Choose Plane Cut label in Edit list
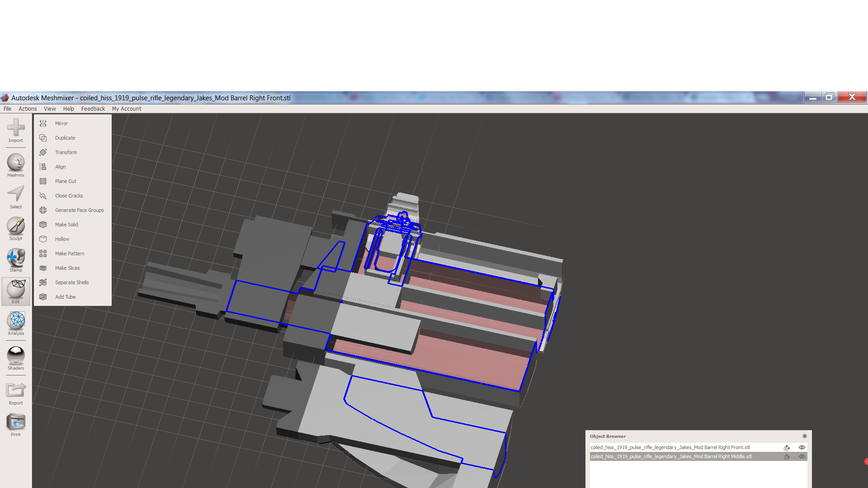The image size is (868, 488). [66, 181]
